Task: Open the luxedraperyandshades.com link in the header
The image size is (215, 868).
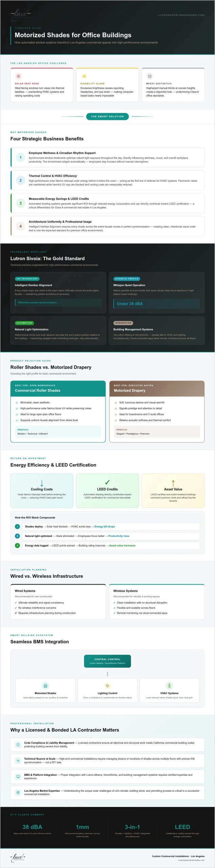Action: click(181, 15)
